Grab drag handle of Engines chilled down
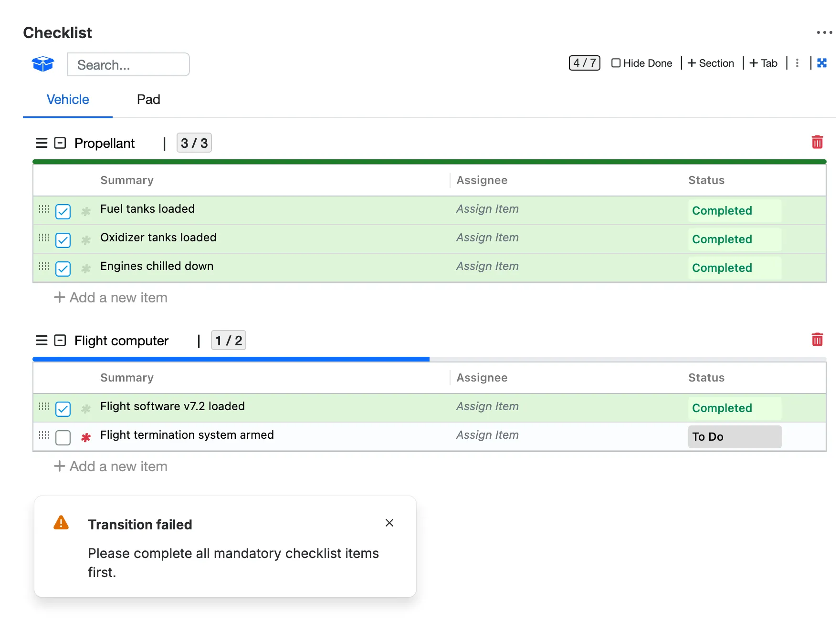Image resolution: width=840 pixels, height=620 pixels. click(44, 266)
